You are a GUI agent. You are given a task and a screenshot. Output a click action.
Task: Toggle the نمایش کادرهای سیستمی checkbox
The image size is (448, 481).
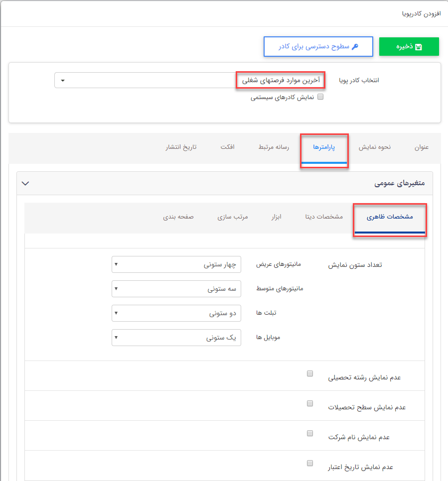coord(320,97)
